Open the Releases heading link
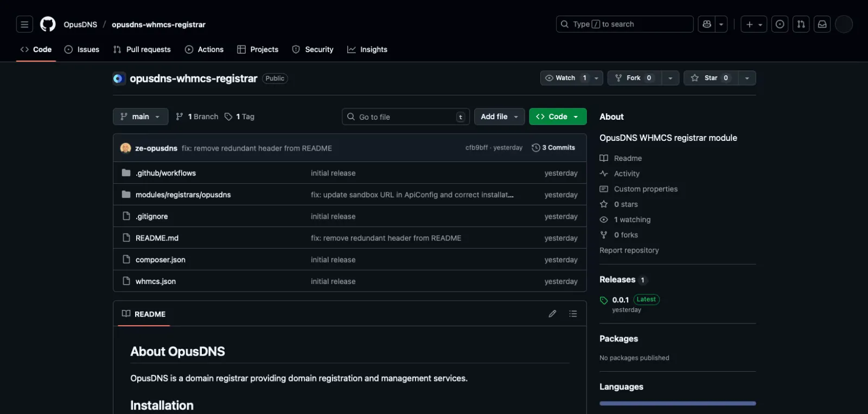This screenshot has height=414, width=868. pyautogui.click(x=617, y=280)
